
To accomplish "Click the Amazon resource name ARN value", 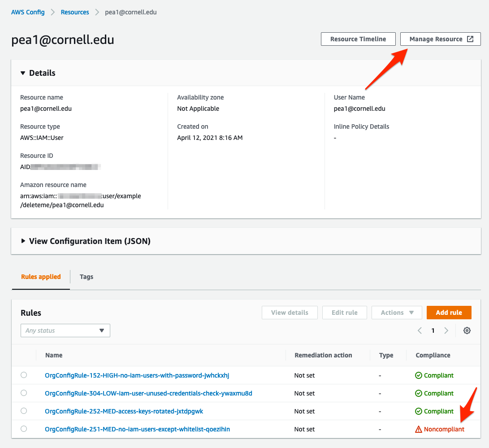I will click(x=81, y=200).
